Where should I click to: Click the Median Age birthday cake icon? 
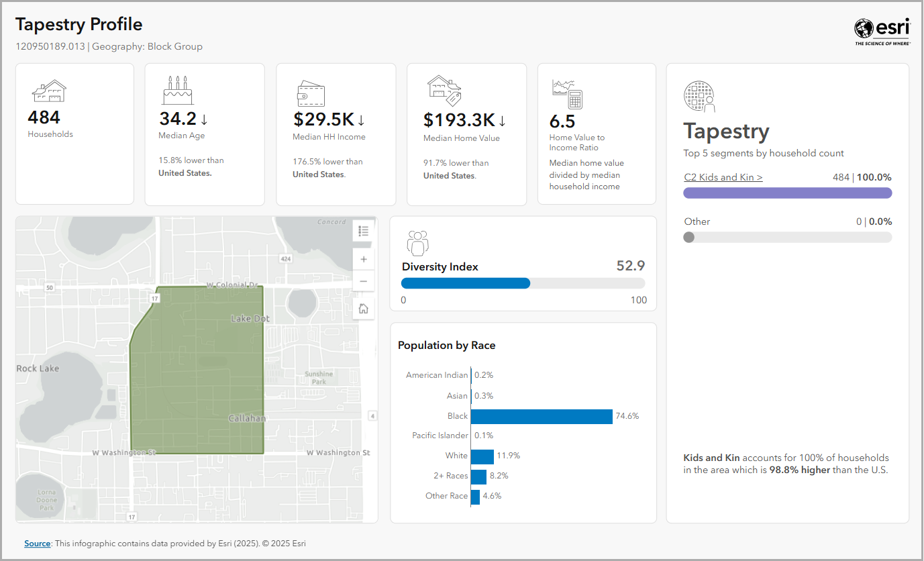click(177, 91)
